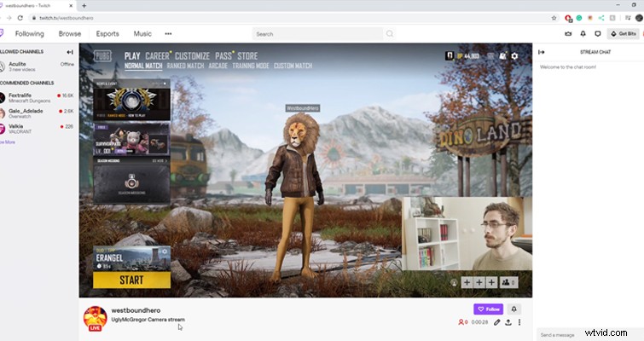Open stream options vertical dots
This screenshot has width=644, height=341.
tap(519, 322)
